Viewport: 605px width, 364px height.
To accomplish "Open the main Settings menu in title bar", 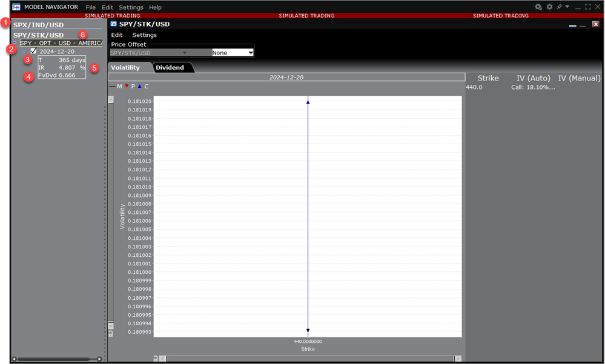I will 131,7.
